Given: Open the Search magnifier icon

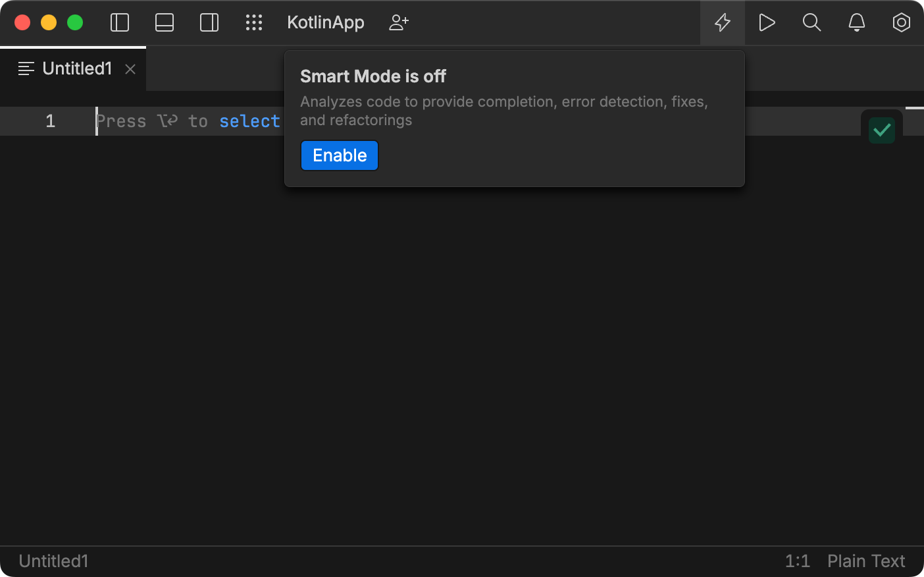Looking at the screenshot, I should 811,22.
